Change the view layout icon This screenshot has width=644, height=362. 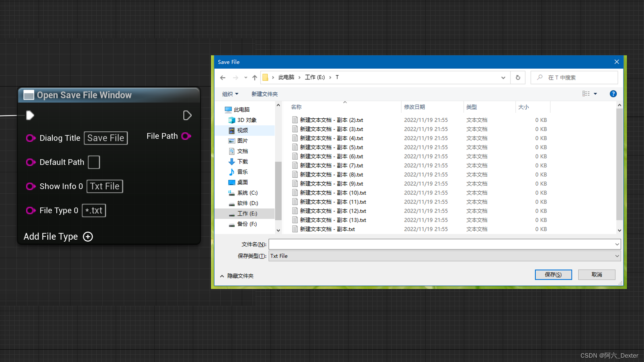click(586, 94)
